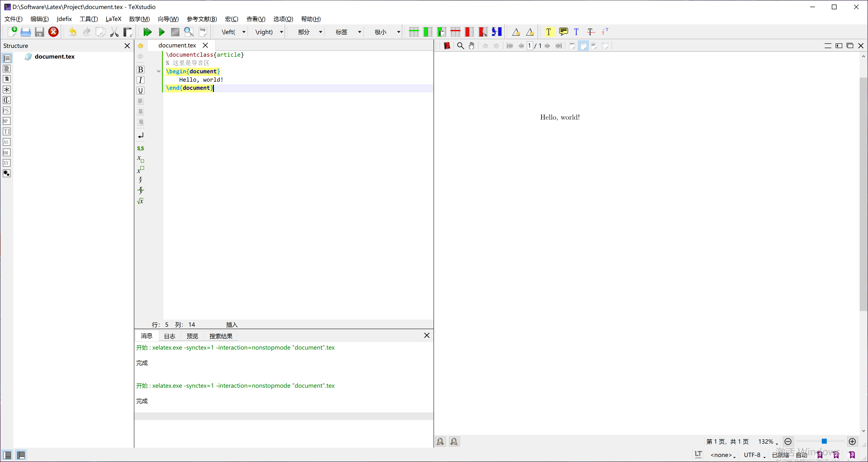Close the Structure panel

click(x=127, y=45)
